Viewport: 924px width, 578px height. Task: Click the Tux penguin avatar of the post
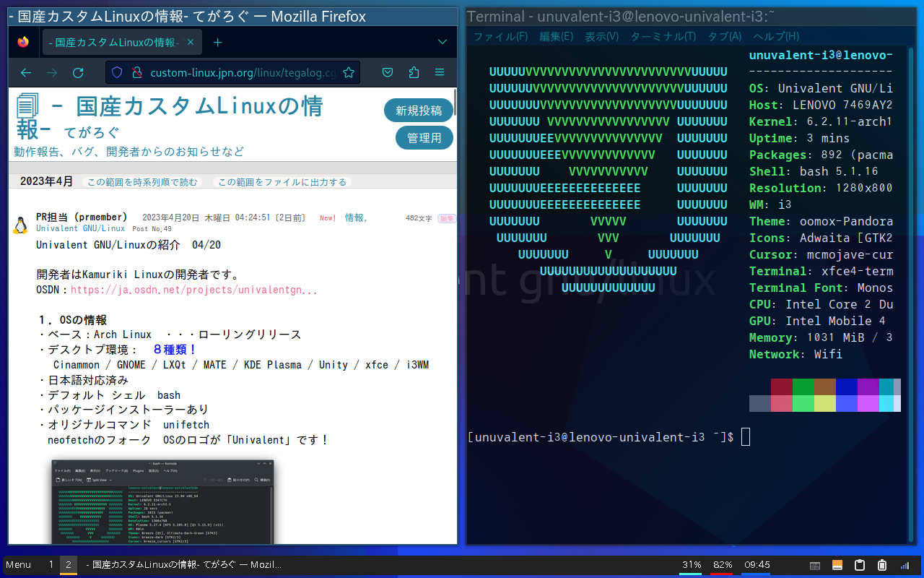click(20, 224)
